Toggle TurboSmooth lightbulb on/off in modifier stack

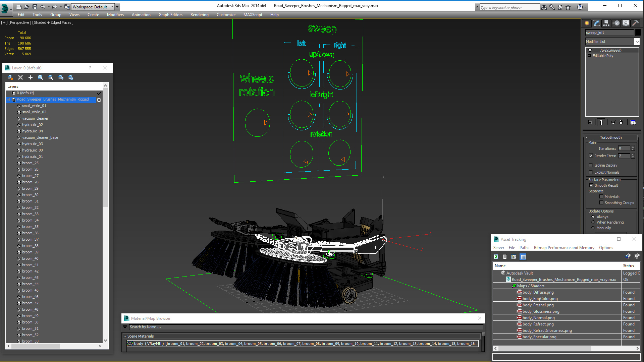click(x=590, y=50)
